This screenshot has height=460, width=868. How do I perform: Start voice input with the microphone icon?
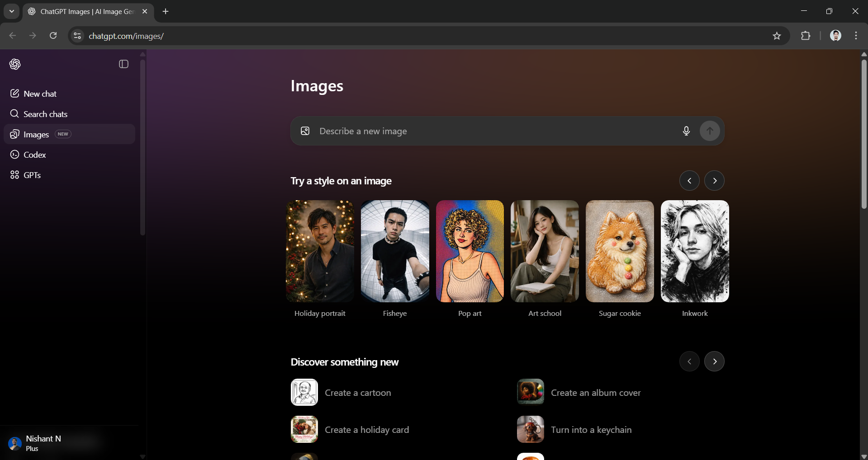[686, 131]
